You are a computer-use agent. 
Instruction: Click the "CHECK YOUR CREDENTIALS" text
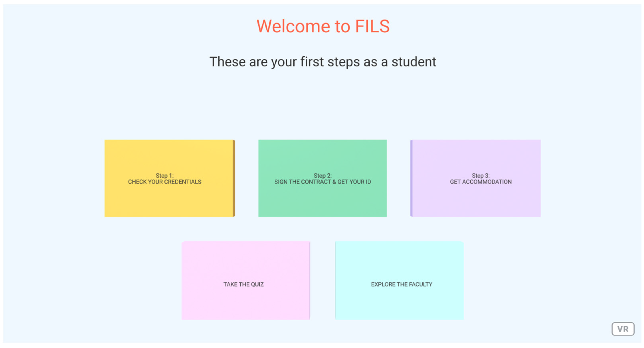pos(164,182)
